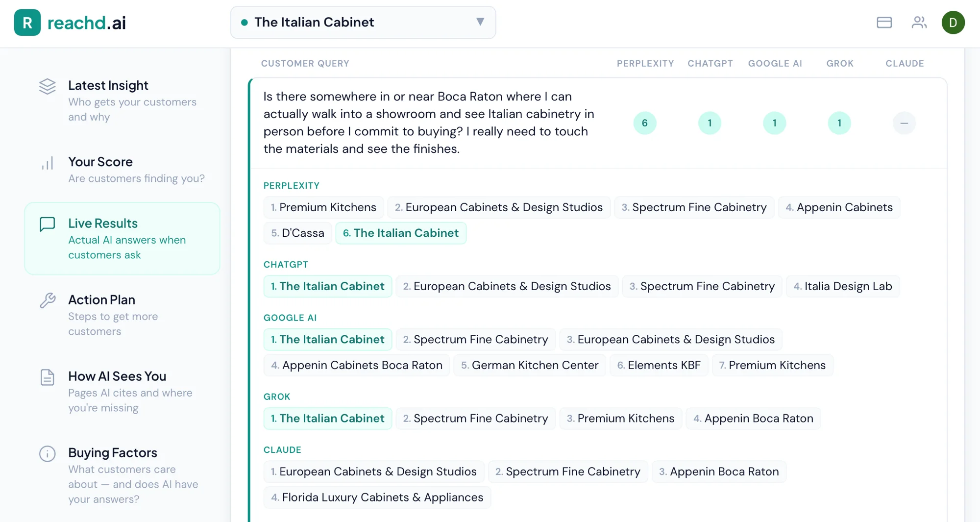Click the CHATGPT column header
Image resolution: width=980 pixels, height=522 pixels.
coord(710,64)
